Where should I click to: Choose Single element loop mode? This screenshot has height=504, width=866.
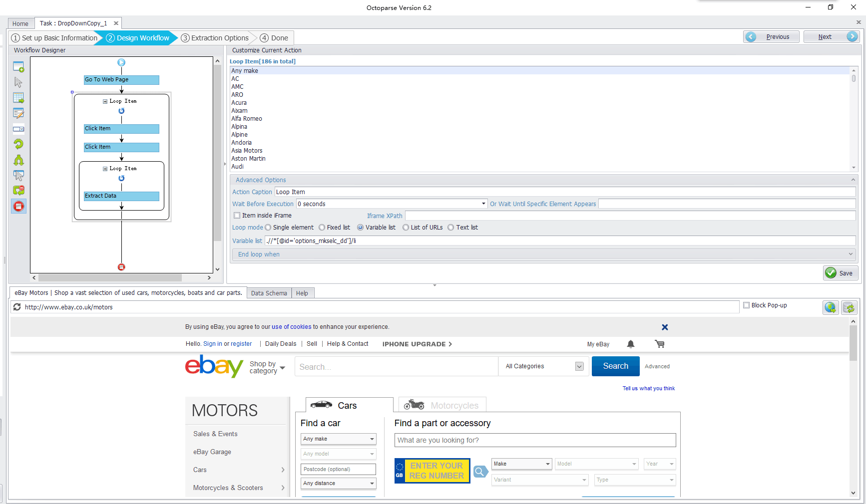tap(268, 228)
